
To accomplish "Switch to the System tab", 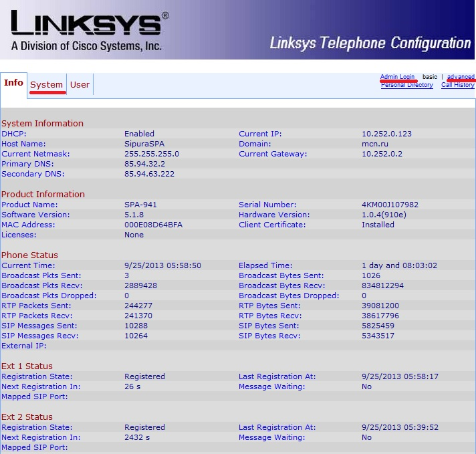I will 46,84.
